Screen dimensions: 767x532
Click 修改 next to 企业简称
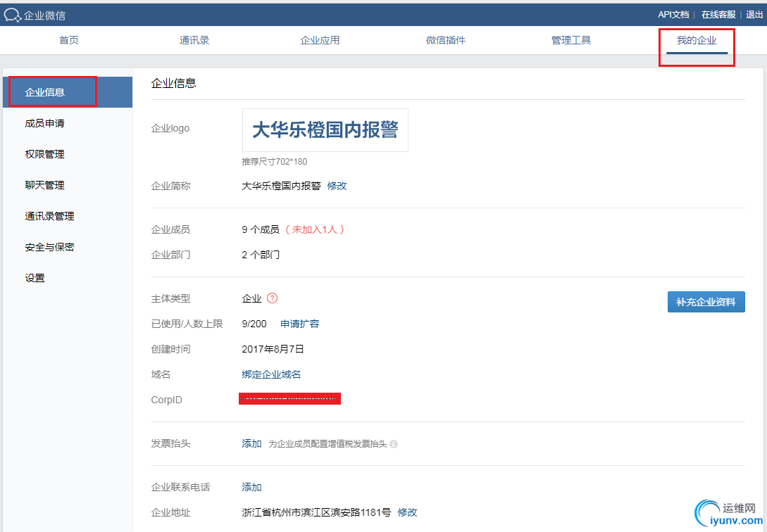(x=337, y=185)
